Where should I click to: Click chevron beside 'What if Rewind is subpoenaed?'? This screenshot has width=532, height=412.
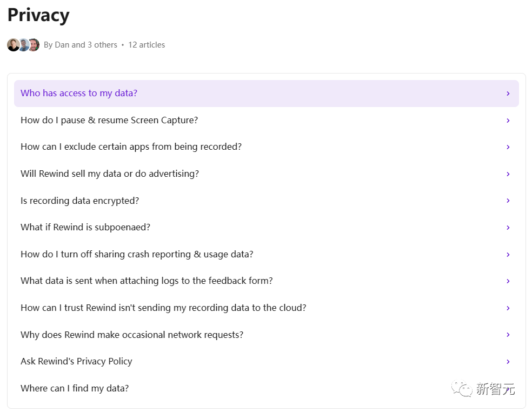tap(508, 228)
